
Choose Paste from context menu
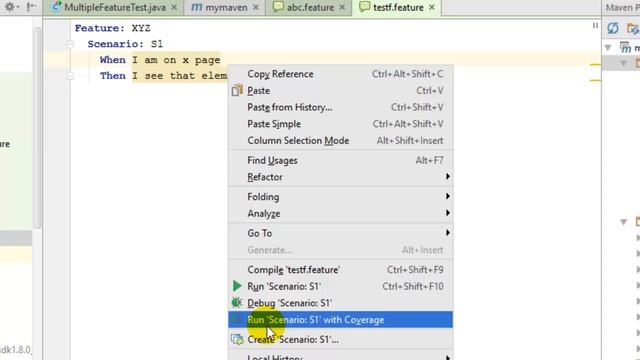pos(340,91)
